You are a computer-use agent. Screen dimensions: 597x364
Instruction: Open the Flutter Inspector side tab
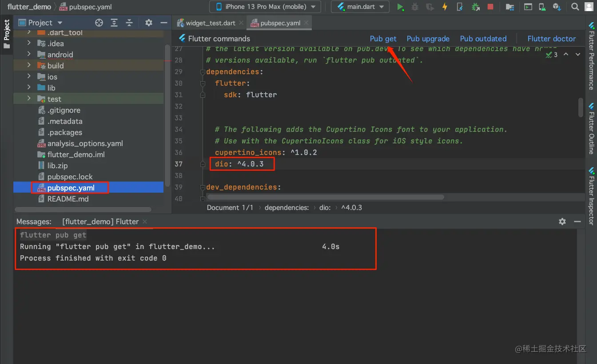(x=591, y=195)
